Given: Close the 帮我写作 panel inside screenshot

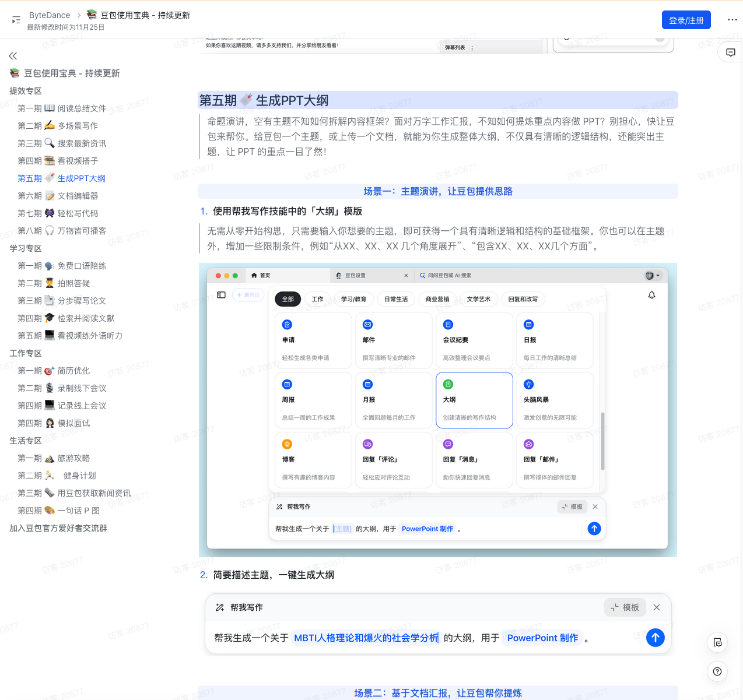Looking at the screenshot, I should (x=595, y=506).
